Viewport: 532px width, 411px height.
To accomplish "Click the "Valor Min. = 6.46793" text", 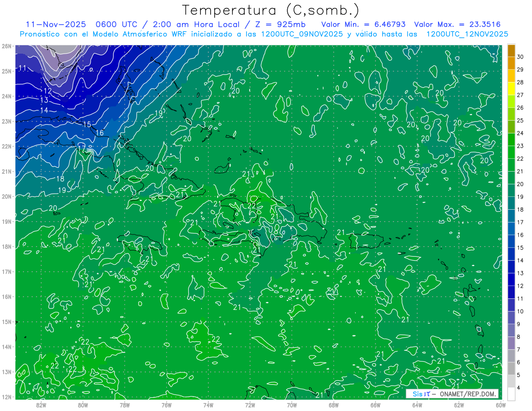I will pyautogui.click(x=363, y=24).
